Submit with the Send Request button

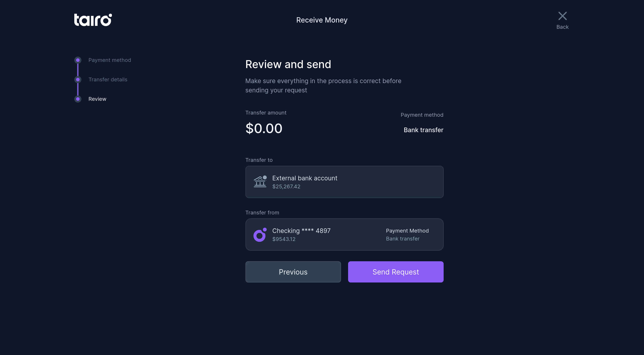point(395,272)
